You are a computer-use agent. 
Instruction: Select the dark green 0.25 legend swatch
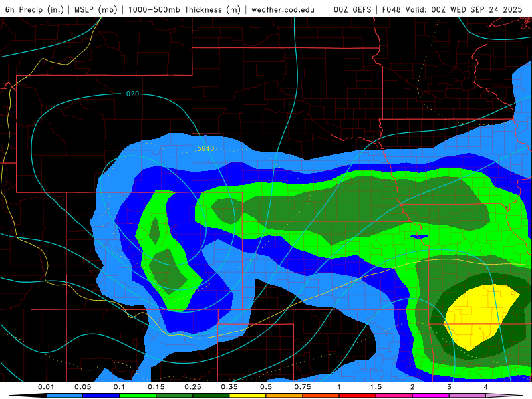pos(211,396)
